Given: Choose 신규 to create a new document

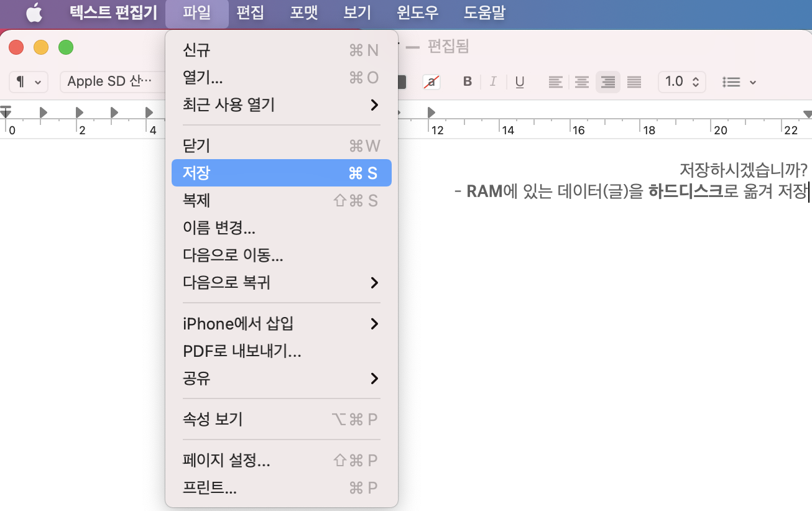Looking at the screenshot, I should coord(281,50).
